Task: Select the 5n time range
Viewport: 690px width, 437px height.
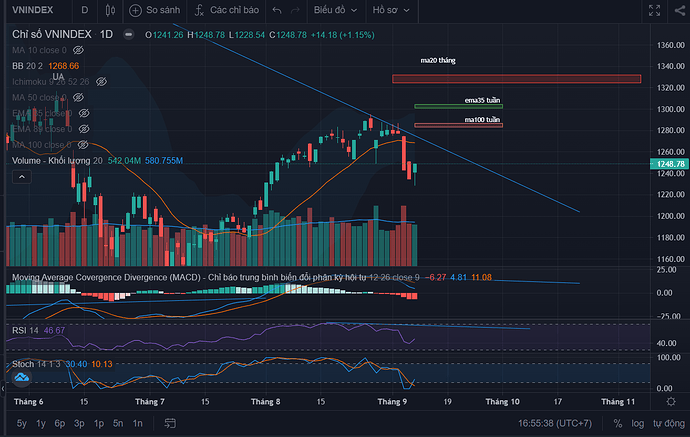Action: point(118,423)
